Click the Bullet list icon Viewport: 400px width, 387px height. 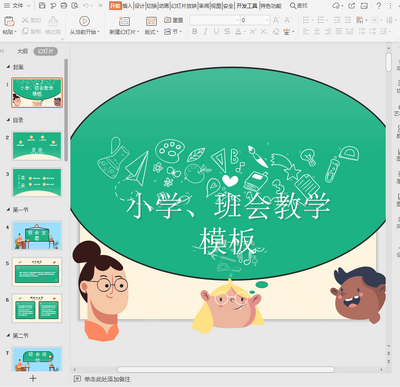(x=306, y=20)
